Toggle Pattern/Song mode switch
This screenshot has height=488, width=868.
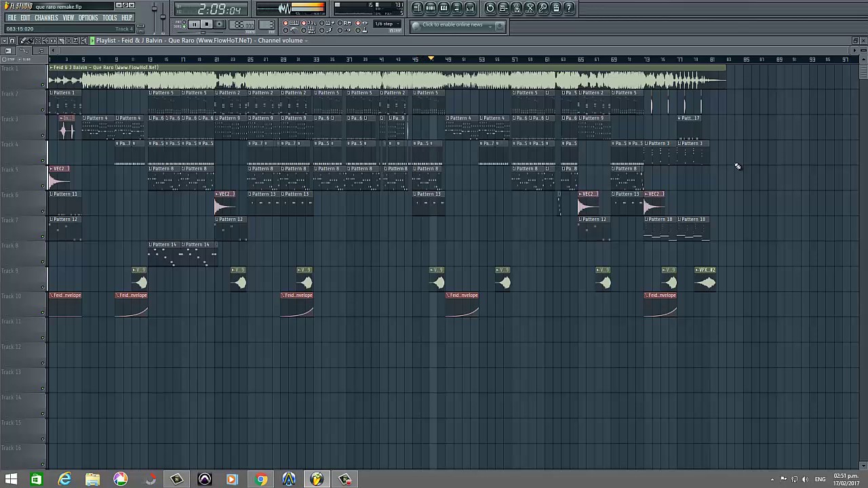184,24
